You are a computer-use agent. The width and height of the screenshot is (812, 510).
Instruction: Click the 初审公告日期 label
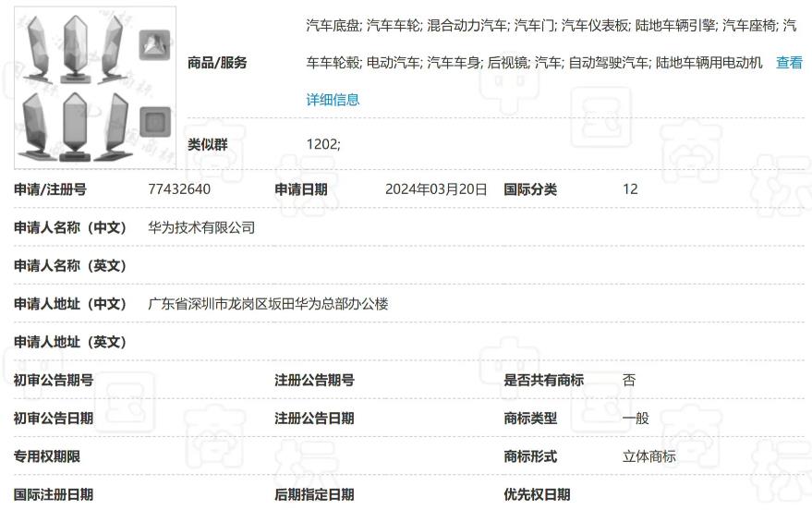[54, 419]
